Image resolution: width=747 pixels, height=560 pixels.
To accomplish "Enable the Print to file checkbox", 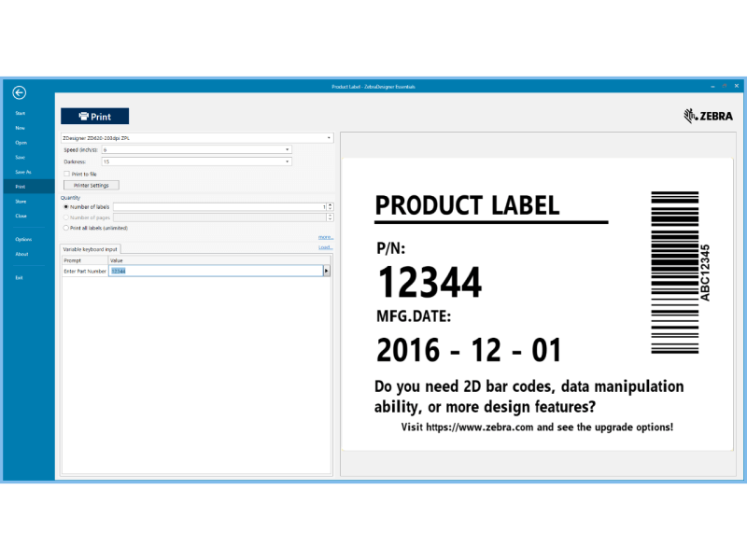I will click(66, 174).
